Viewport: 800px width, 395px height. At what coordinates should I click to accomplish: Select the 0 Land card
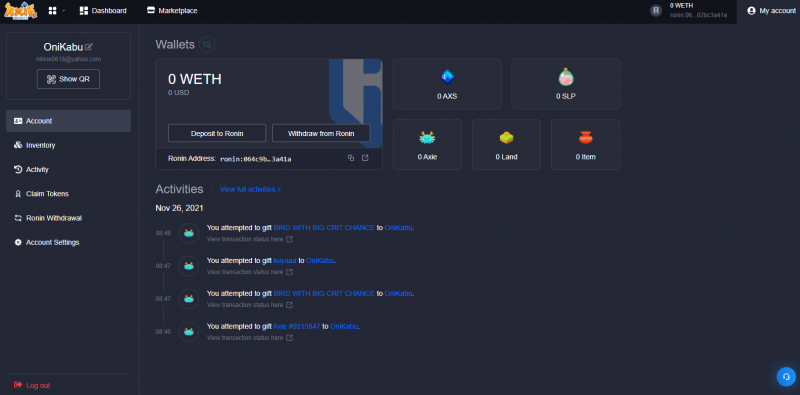(506, 144)
